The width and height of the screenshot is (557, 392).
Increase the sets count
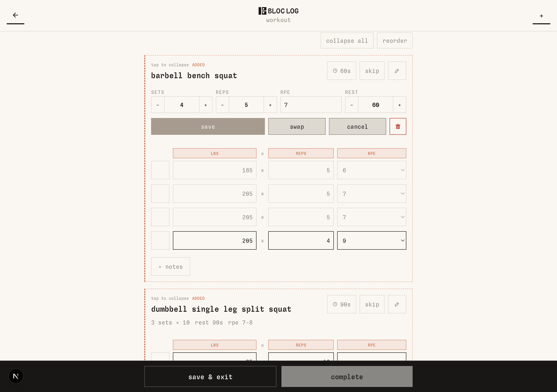coord(206,105)
